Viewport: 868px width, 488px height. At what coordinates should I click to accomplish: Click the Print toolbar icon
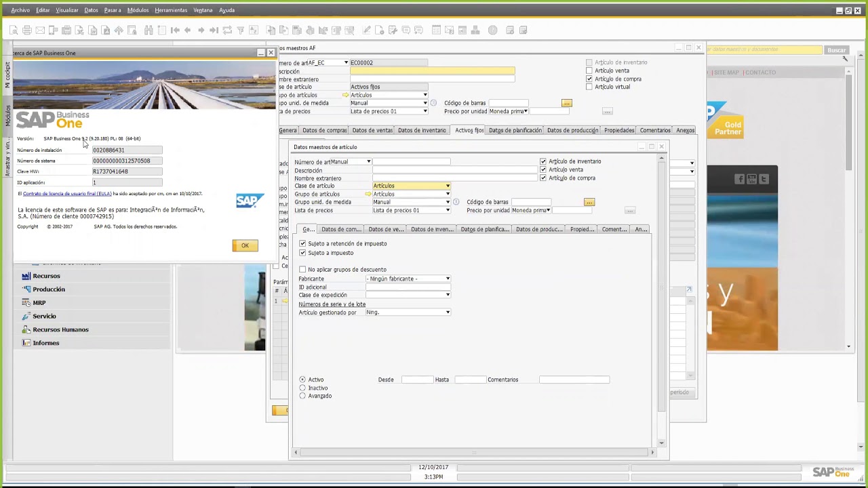pos(27,30)
